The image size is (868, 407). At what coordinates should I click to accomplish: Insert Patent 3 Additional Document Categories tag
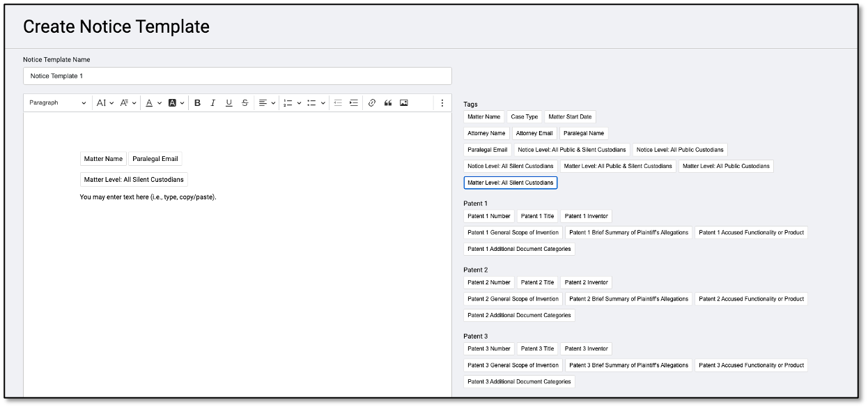[x=519, y=382]
